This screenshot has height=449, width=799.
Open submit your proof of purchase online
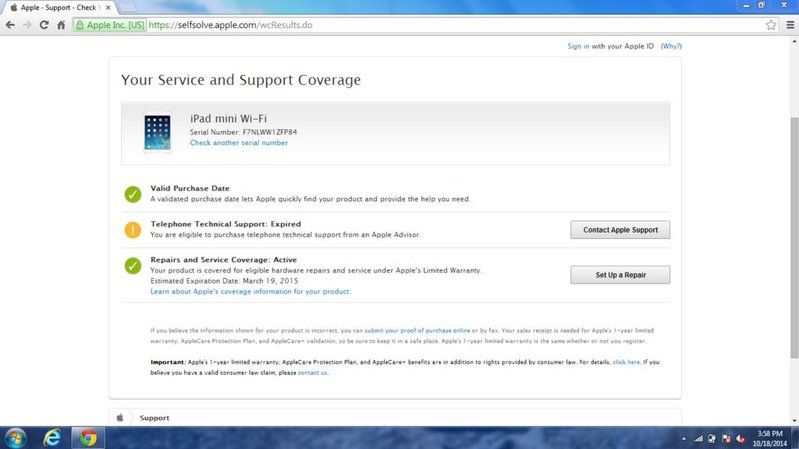[417, 331]
